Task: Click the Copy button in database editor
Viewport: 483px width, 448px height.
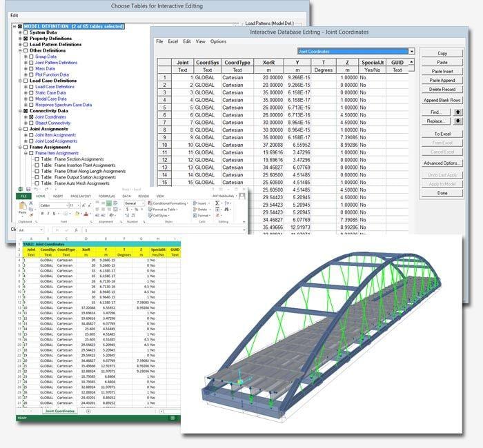Action: point(442,53)
